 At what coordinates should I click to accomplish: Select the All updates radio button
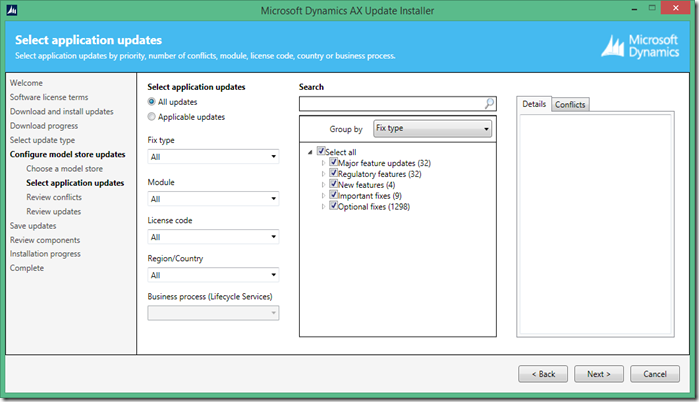coord(152,102)
